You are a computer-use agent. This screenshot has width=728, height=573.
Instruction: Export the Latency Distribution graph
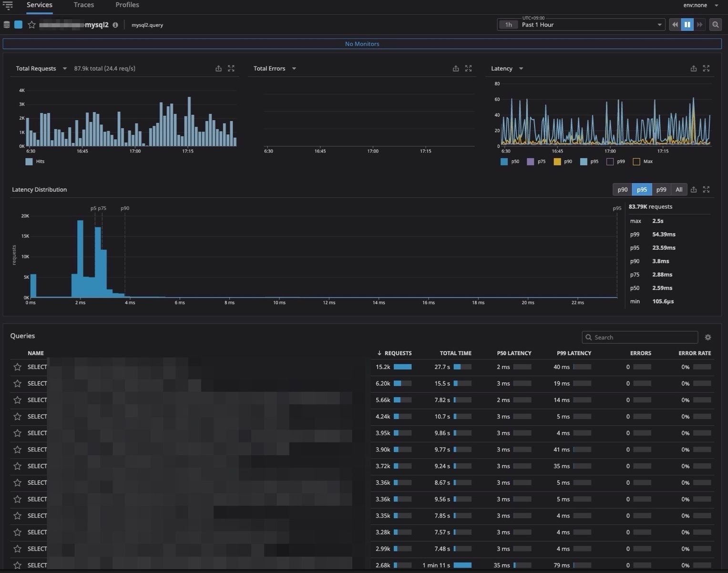pos(694,190)
